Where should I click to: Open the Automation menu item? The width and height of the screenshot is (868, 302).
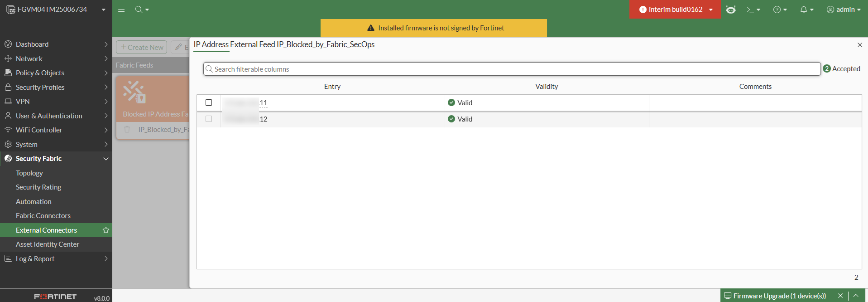pos(34,202)
